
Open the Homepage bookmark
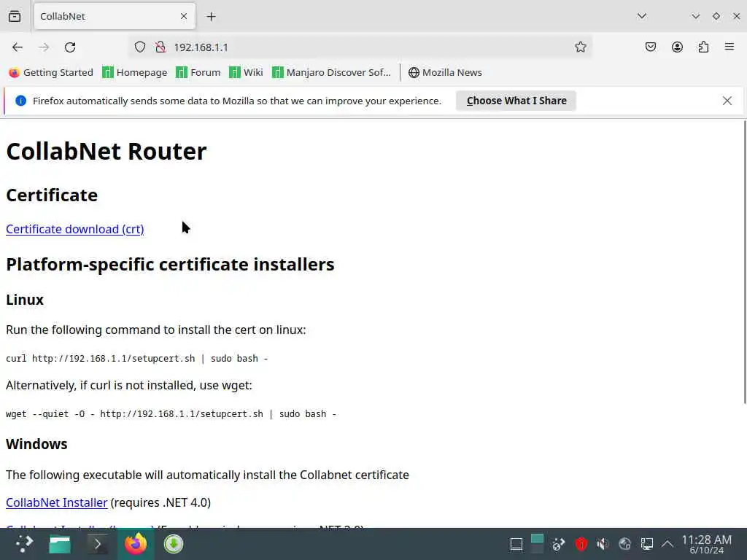135,72
